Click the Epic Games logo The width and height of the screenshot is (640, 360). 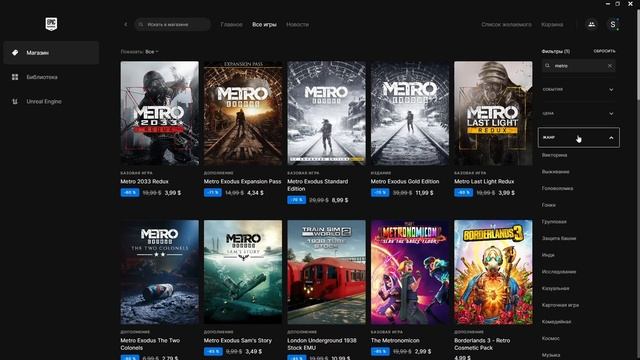pos(51,24)
